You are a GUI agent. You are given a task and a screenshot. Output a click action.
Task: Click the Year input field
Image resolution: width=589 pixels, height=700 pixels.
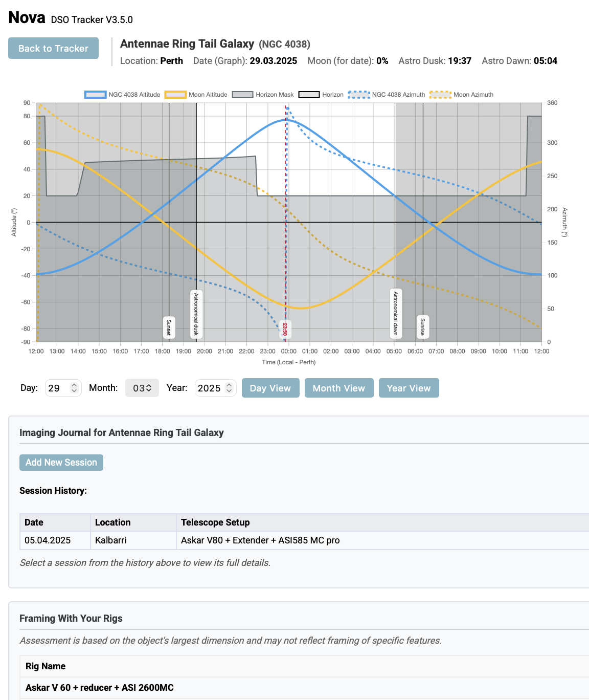(209, 388)
